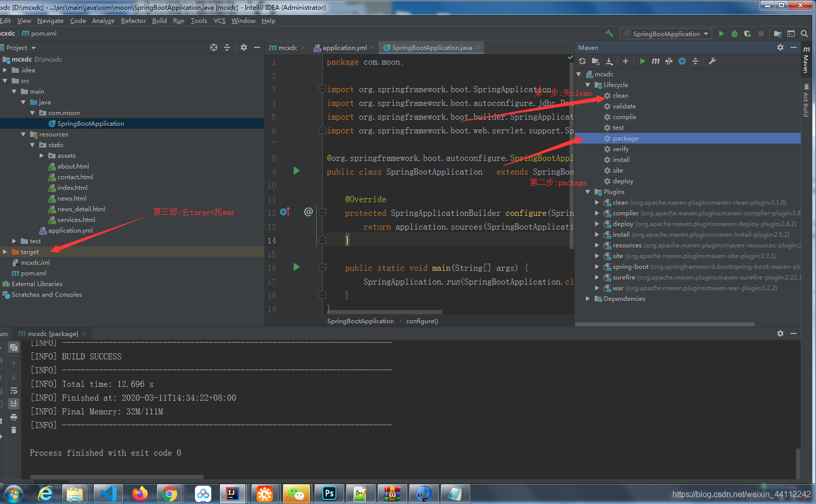
Task: Collapse the Lifecycle node in Maven
Action: point(588,85)
